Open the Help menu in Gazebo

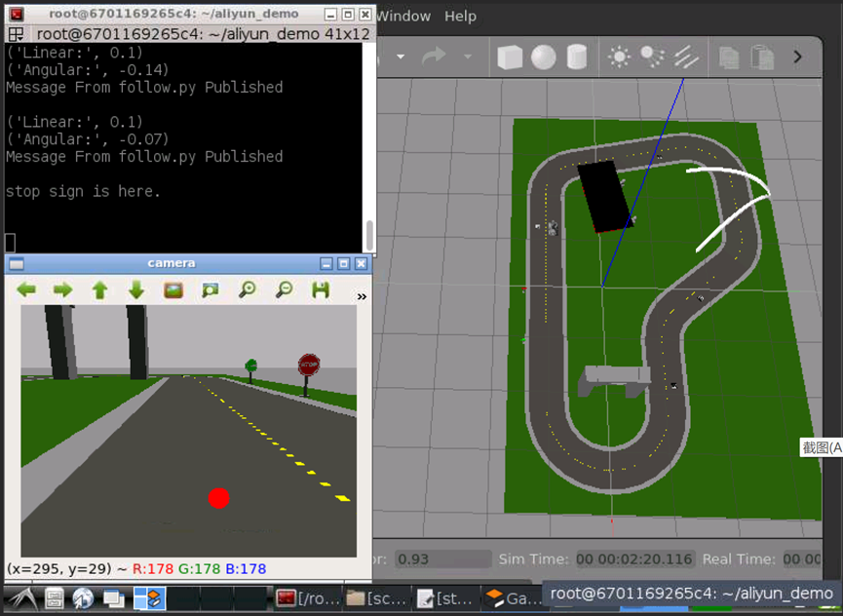tap(460, 17)
